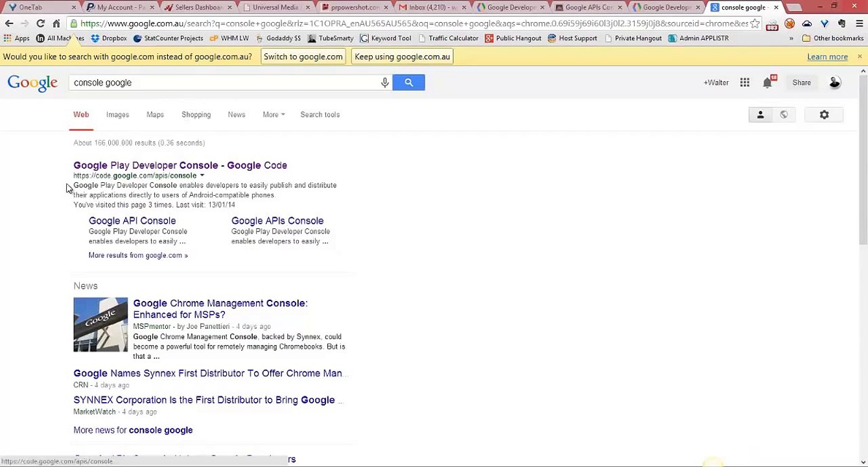Open the WHM LW bookmark
The height and width of the screenshot is (467, 868).
tap(229, 38)
